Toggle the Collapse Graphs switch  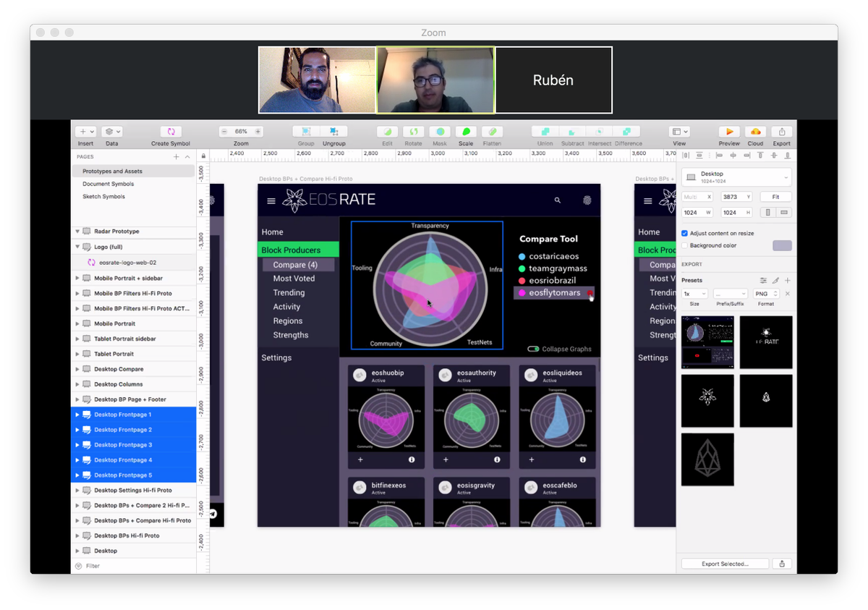[x=534, y=349]
